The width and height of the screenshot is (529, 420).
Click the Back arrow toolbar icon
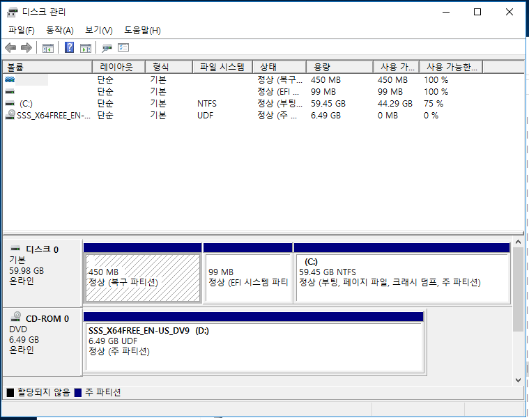10,48
